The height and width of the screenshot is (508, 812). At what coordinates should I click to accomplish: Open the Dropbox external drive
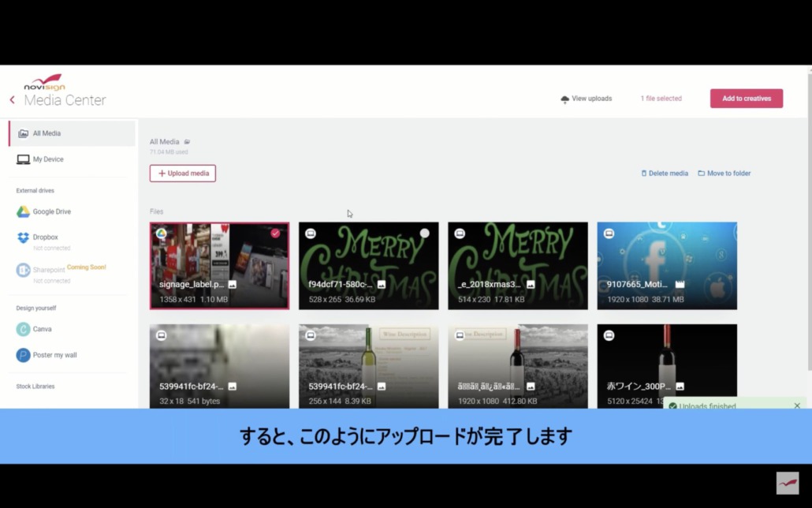coord(45,237)
